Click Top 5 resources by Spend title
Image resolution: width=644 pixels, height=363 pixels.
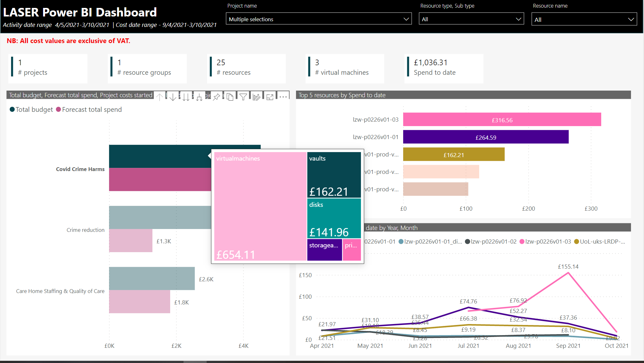342,95
